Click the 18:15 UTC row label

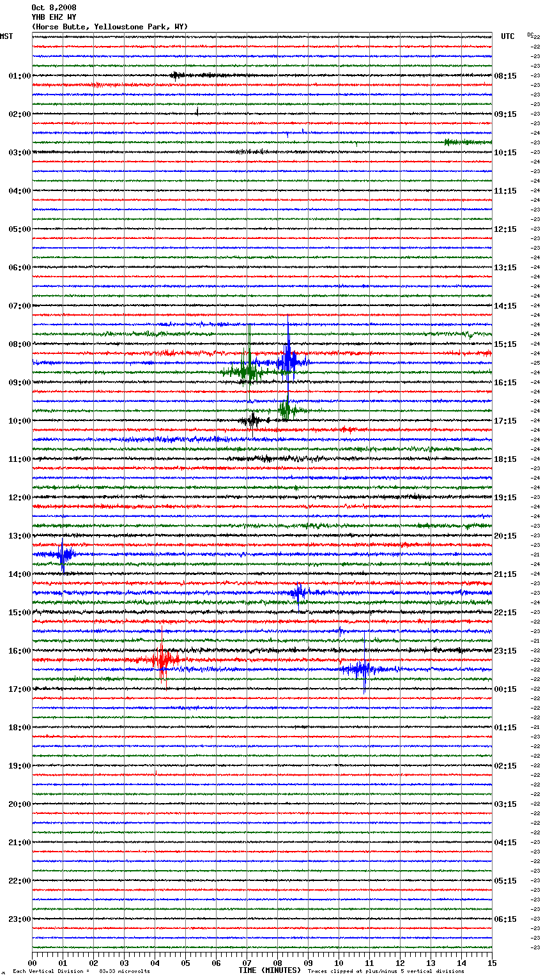point(505,459)
